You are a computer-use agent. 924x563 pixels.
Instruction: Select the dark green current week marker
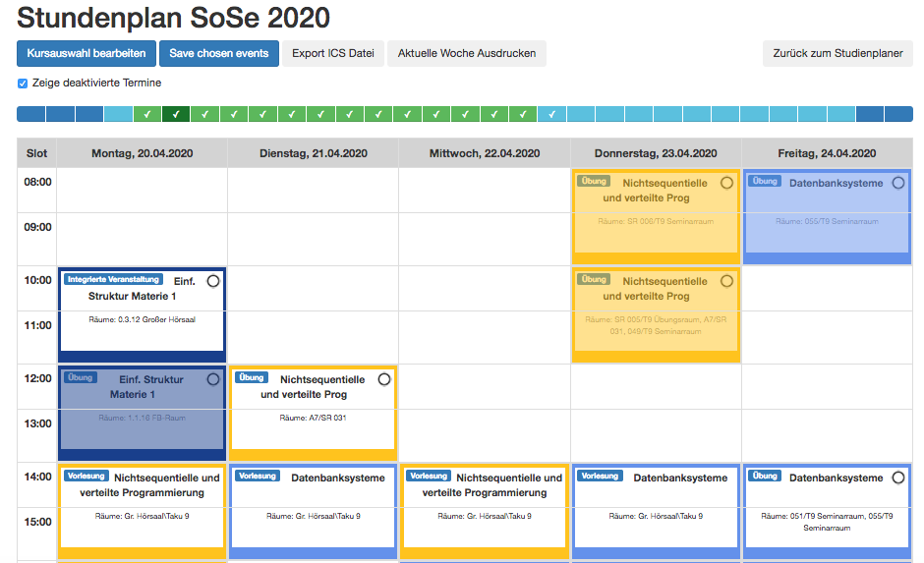click(176, 114)
